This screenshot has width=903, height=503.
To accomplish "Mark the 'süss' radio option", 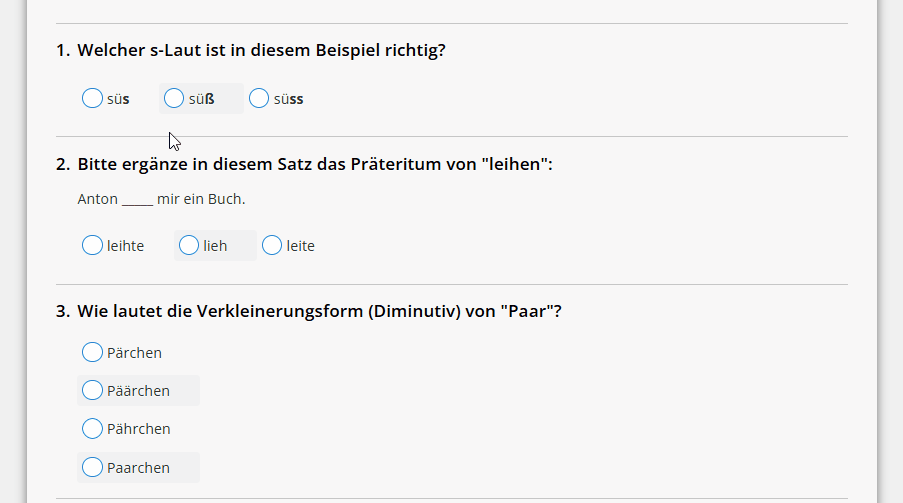I will (259, 99).
